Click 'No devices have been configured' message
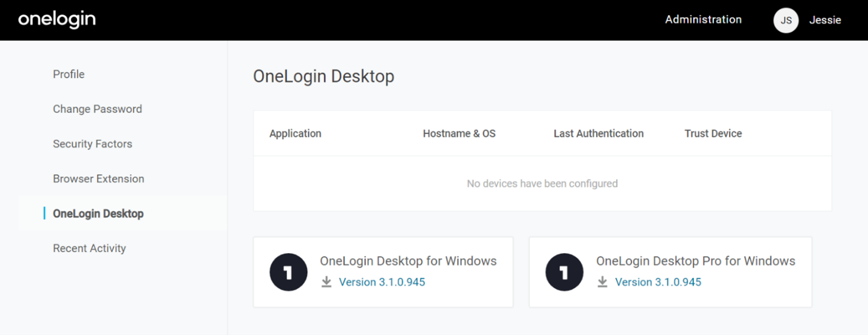This screenshot has height=335, width=868. point(542,183)
